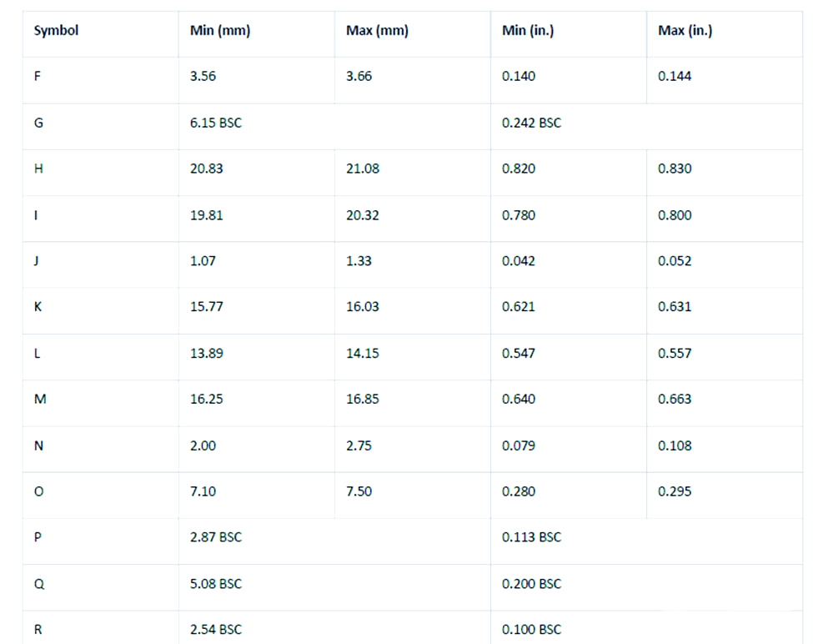Screen dimensions: 813x644
Task: Click the value 21.08 in row H
Action: coord(363,169)
